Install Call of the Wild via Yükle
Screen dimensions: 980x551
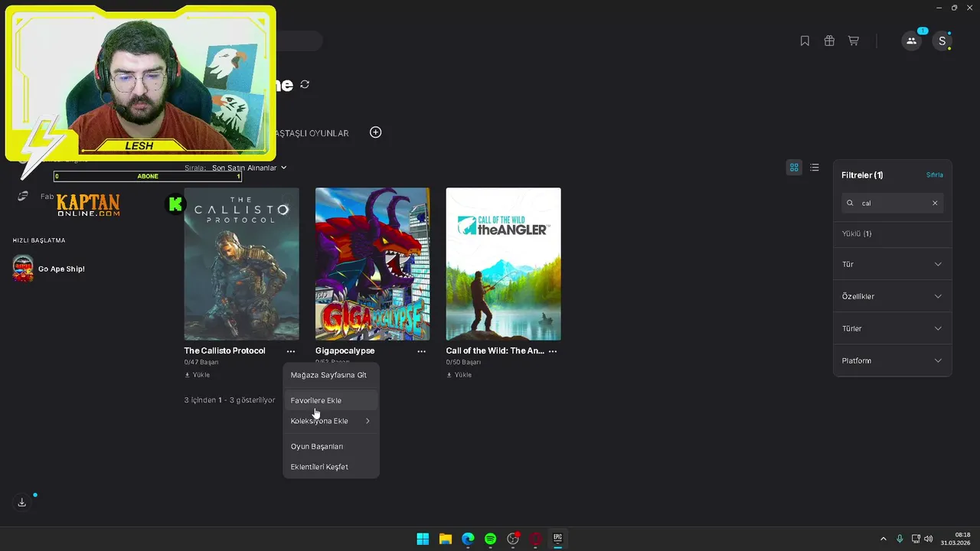tap(459, 375)
